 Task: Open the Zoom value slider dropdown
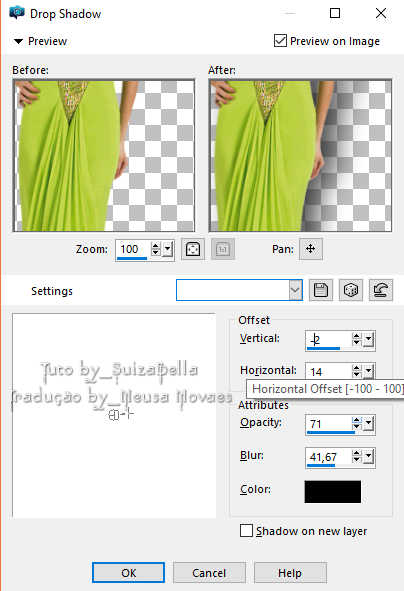[x=168, y=249]
